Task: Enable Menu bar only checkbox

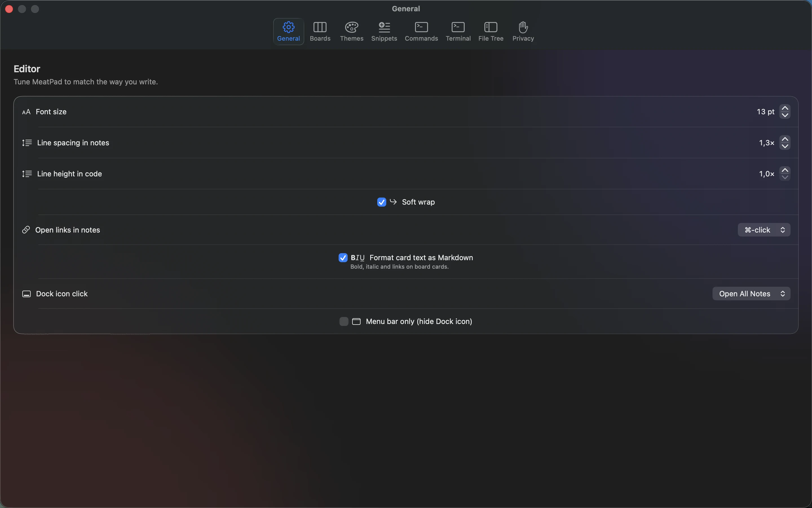Action: coord(344,321)
